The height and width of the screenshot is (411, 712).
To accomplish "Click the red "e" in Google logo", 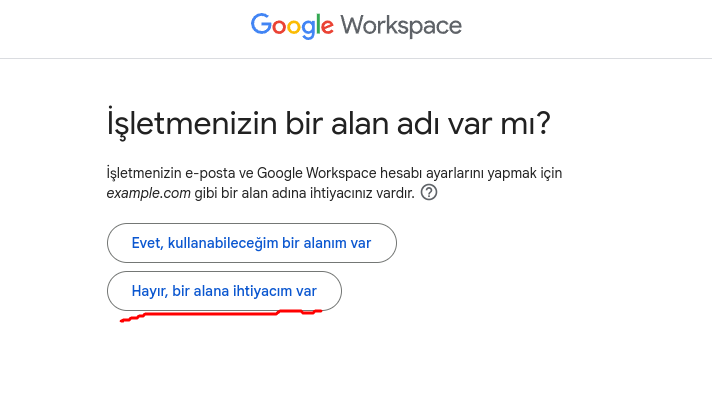I will click(326, 26).
